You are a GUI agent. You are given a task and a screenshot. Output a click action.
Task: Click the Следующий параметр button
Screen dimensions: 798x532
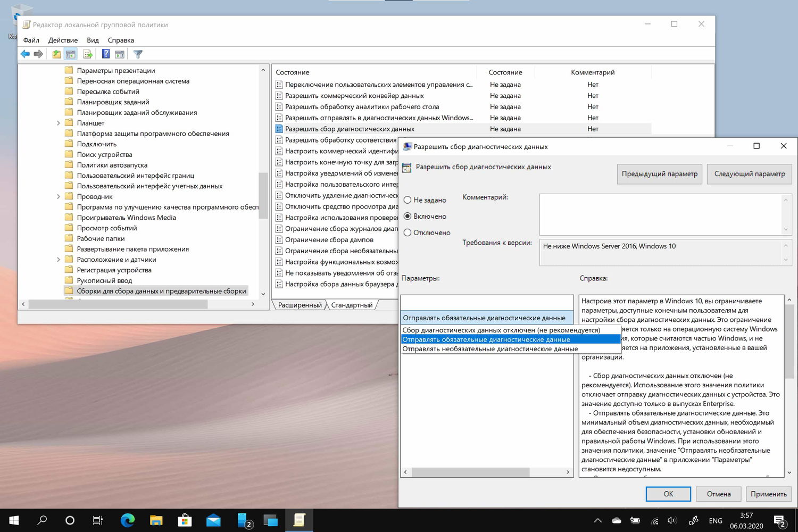click(749, 174)
